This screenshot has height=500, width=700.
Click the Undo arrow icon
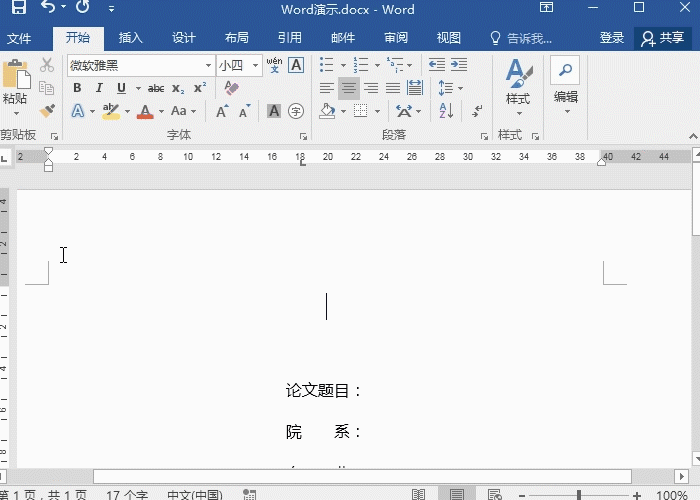[x=47, y=7]
